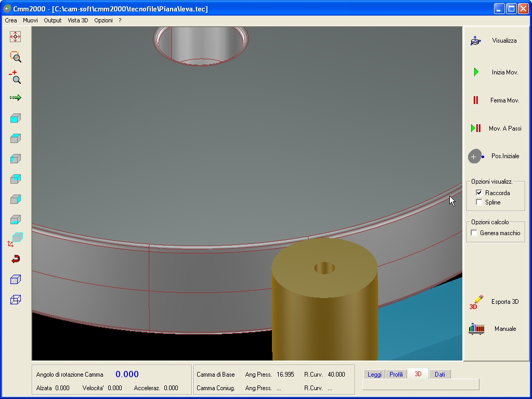Image resolution: width=532 pixels, height=399 pixels.
Task: Click the Ferma Mov. label
Action: coord(505,100)
